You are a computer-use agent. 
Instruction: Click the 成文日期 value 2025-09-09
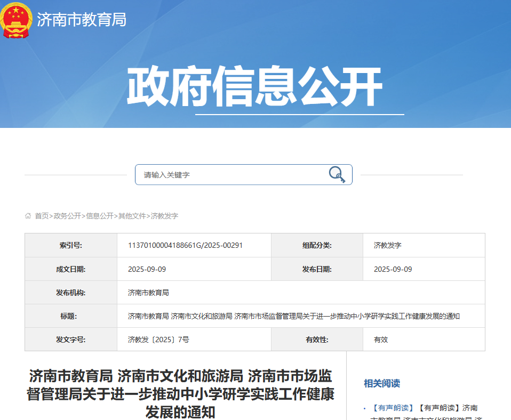coord(147,269)
